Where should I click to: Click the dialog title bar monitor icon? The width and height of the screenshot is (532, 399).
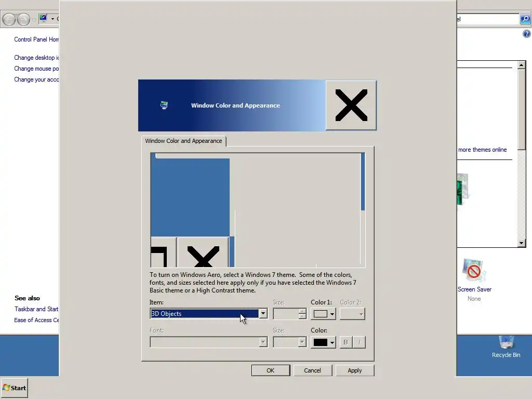click(164, 105)
